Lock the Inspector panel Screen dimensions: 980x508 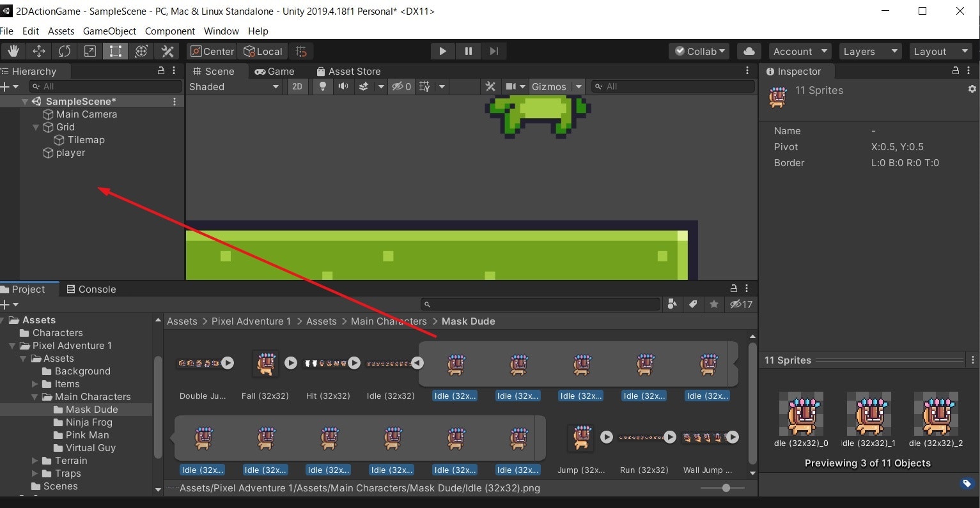click(956, 71)
